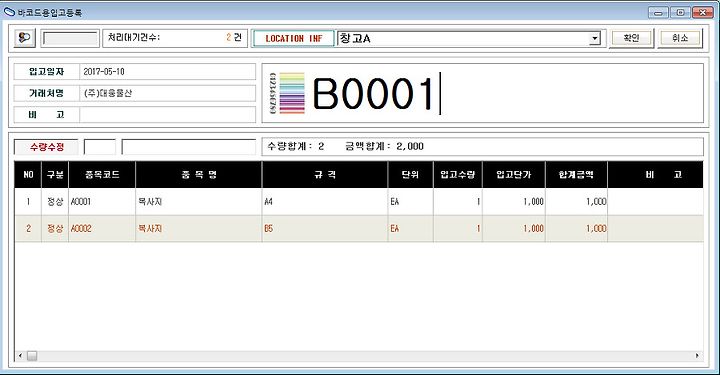This screenshot has height=375, width=720.
Task: Click the 수량수정 button
Action: pyautogui.click(x=46, y=147)
